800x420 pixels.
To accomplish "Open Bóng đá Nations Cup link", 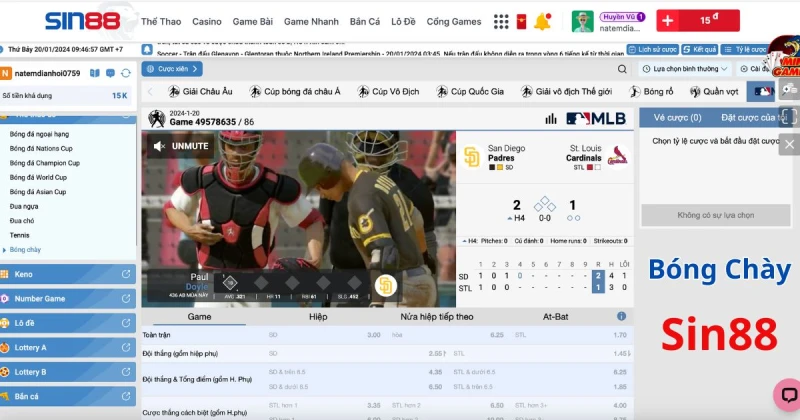I will coord(41,149).
